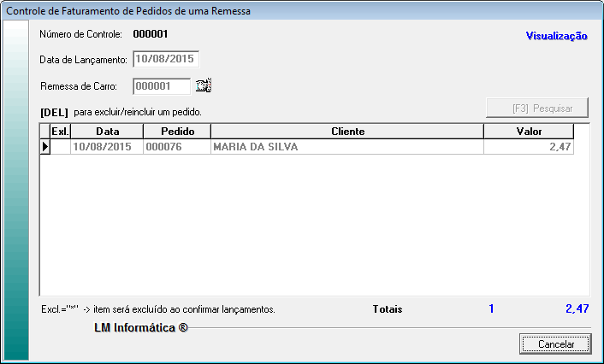Focus the Data de Lançamento field
604x364 pixels.
click(165, 60)
